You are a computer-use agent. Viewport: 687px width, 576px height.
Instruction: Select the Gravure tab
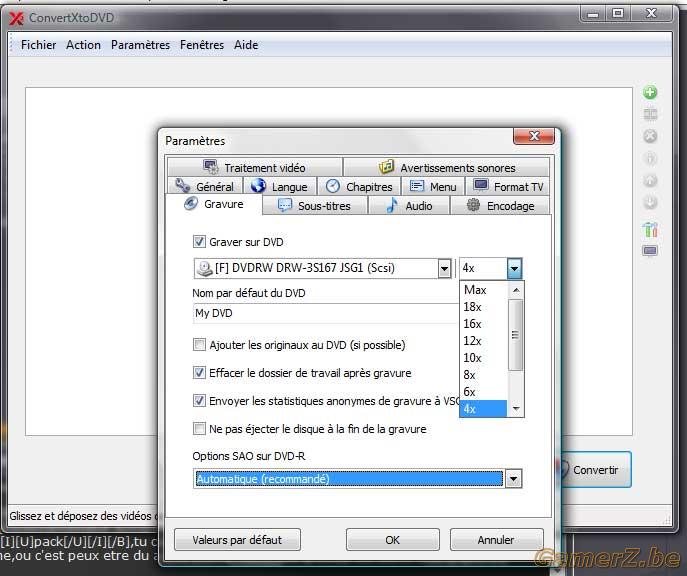tap(214, 204)
